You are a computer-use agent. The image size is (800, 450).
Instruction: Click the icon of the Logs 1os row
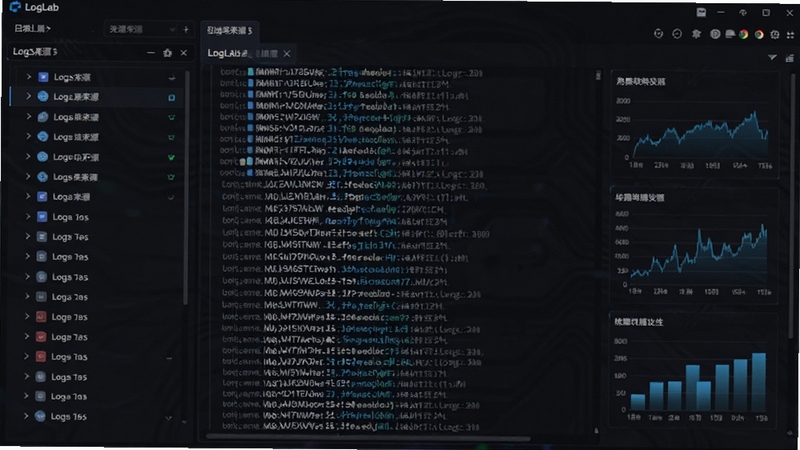42,217
